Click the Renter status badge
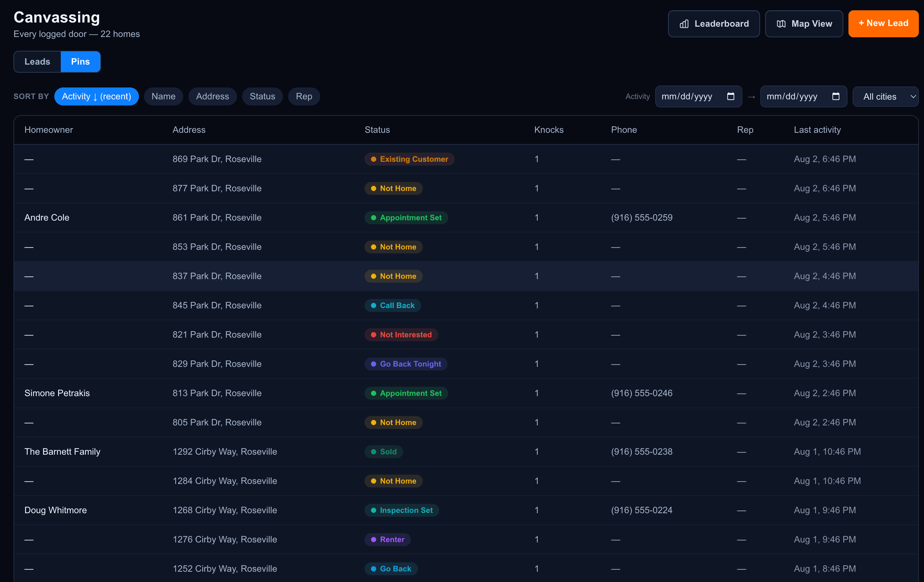This screenshot has height=582, width=924. [387, 540]
